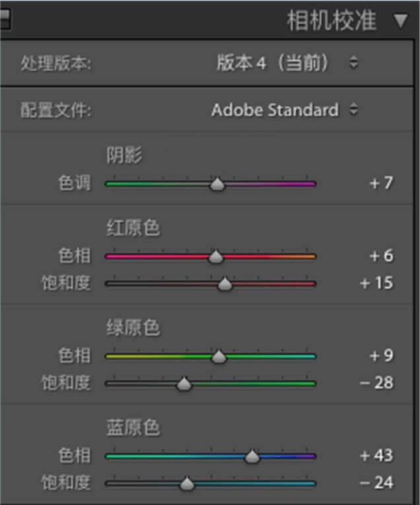Screen dimensions: 420x505
Task: Toggle the 相机校准 panel on/off switch
Action: click(x=5, y=20)
